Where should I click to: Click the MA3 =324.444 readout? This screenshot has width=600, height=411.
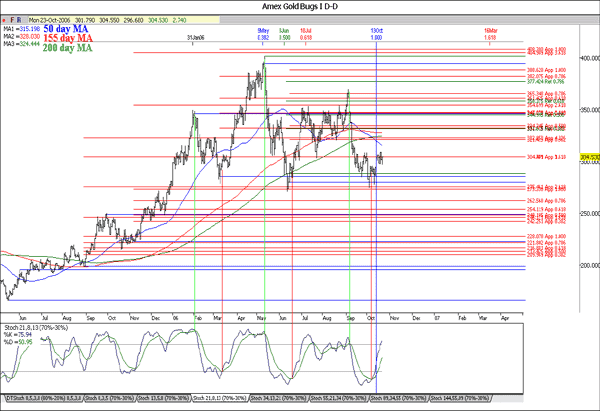(x=21, y=44)
